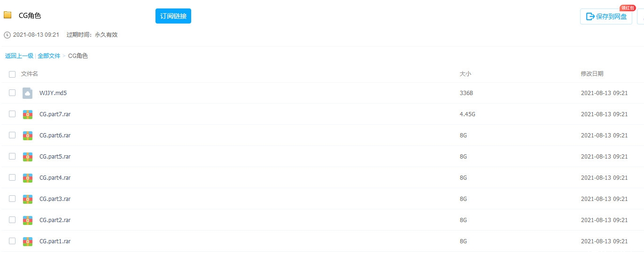Click the CG.part7.rar archive icon
Screen dimensions: 644x272
28,114
